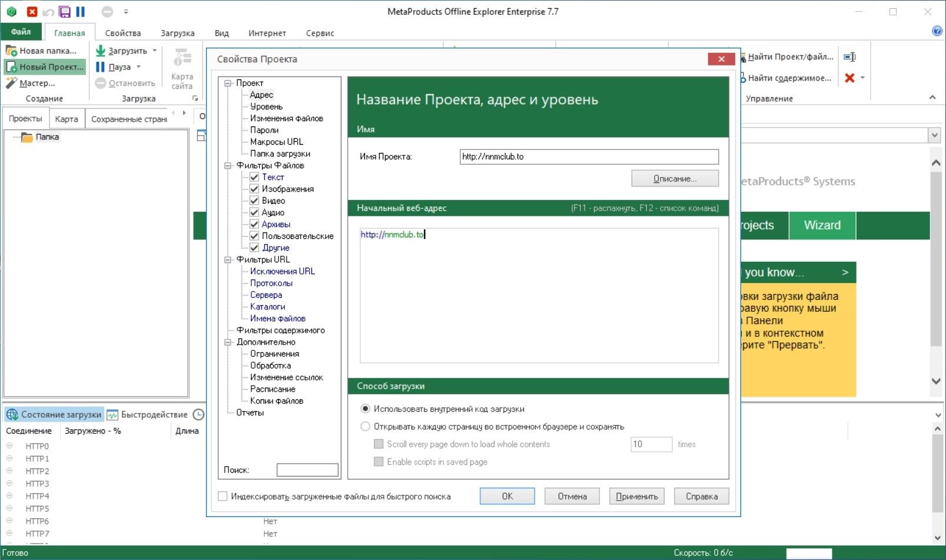Switch to the Загрузка ribbon tab
The width and height of the screenshot is (946, 560).
click(177, 33)
